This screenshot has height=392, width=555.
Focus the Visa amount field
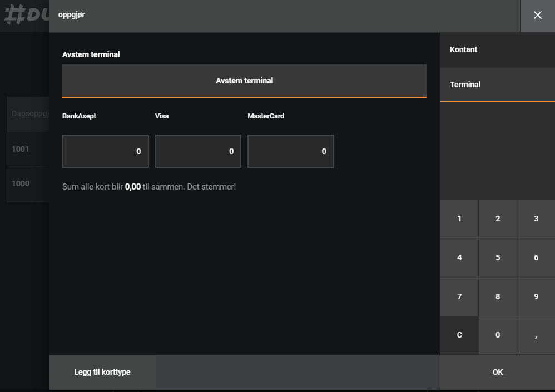coord(198,151)
